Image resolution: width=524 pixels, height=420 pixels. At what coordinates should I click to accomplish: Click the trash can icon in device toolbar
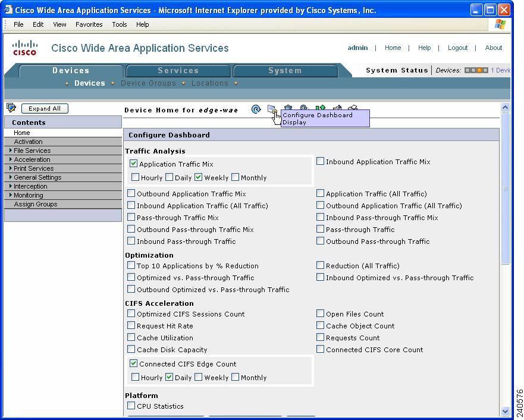tap(288, 107)
